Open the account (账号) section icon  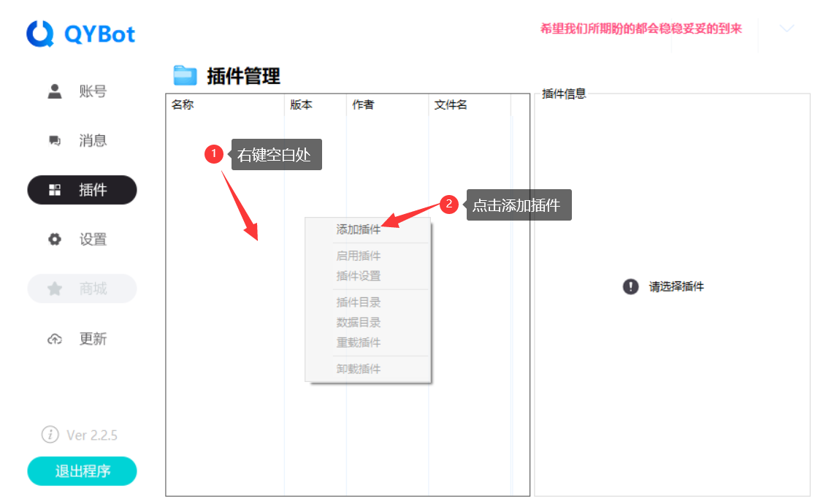tap(55, 91)
